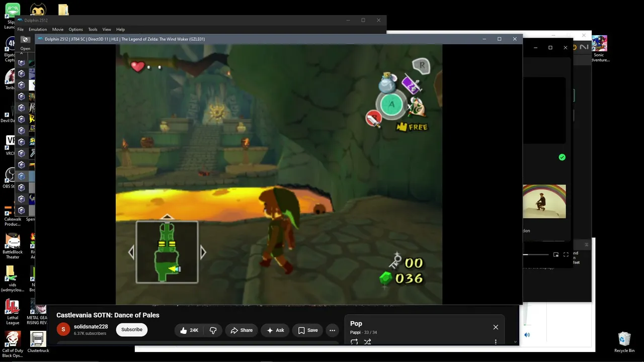644x362 pixels.
Task: Open the Movie menu in Dolphin
Action: [x=58, y=30]
